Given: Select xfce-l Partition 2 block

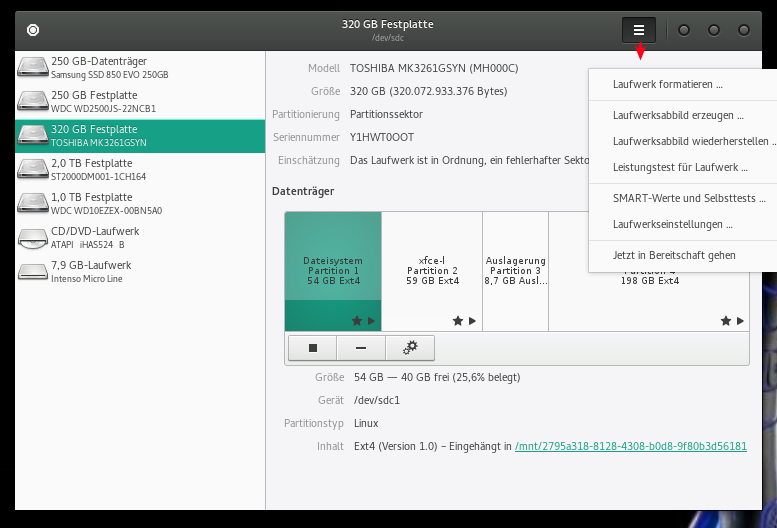Looking at the screenshot, I should point(432,270).
